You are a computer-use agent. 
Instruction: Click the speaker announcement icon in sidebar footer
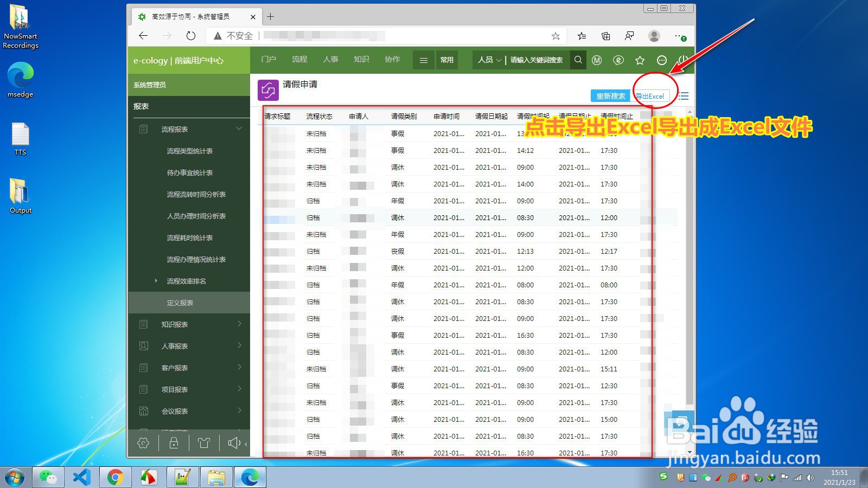(234, 443)
